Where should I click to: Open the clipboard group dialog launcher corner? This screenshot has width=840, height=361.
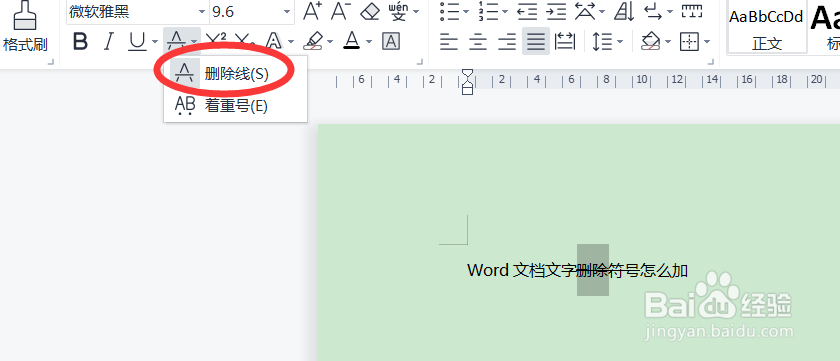(51, 62)
